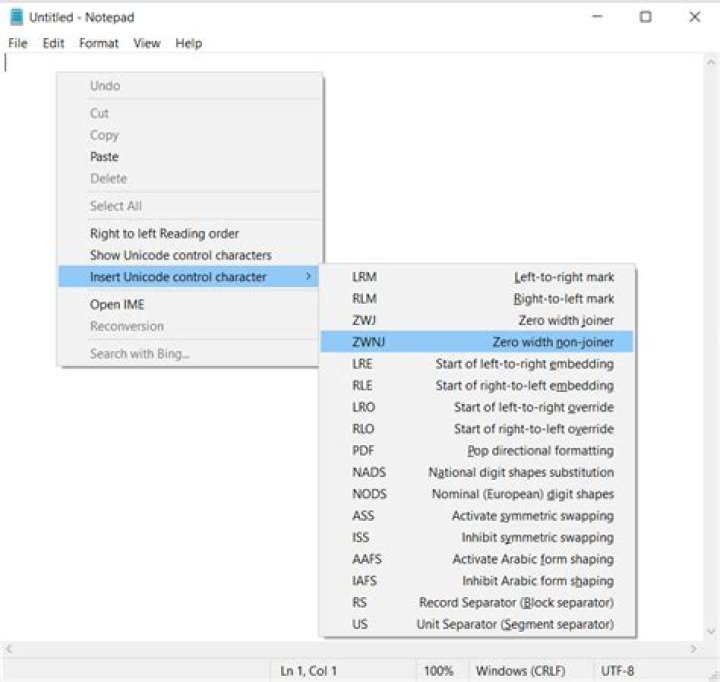Click UTF-8 encoding in status bar
Viewport: 720px width, 682px height.
click(618, 671)
